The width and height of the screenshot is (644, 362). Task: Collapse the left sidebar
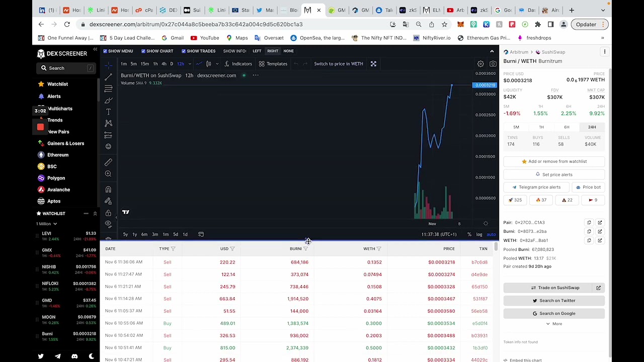tap(95, 49)
